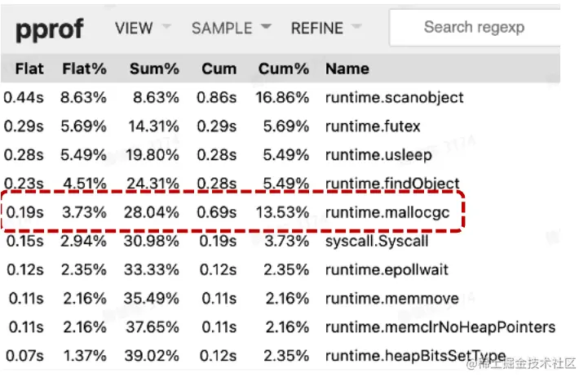588x382 pixels.
Task: Select the runtime.scanobject row
Action: coord(394,98)
